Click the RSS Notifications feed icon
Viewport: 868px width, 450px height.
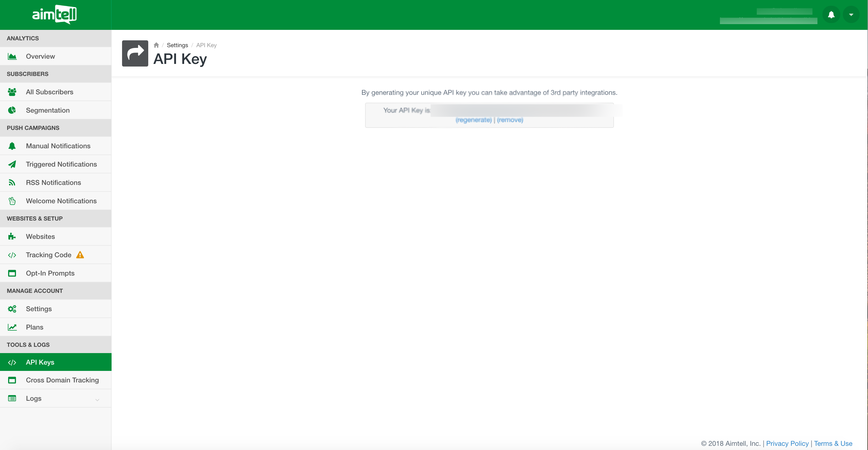(x=12, y=183)
